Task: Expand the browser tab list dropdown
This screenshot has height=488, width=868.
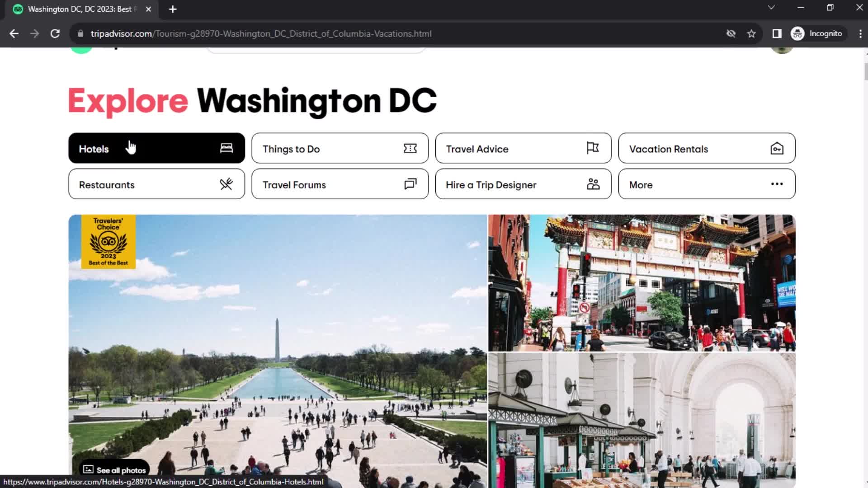Action: click(x=771, y=8)
